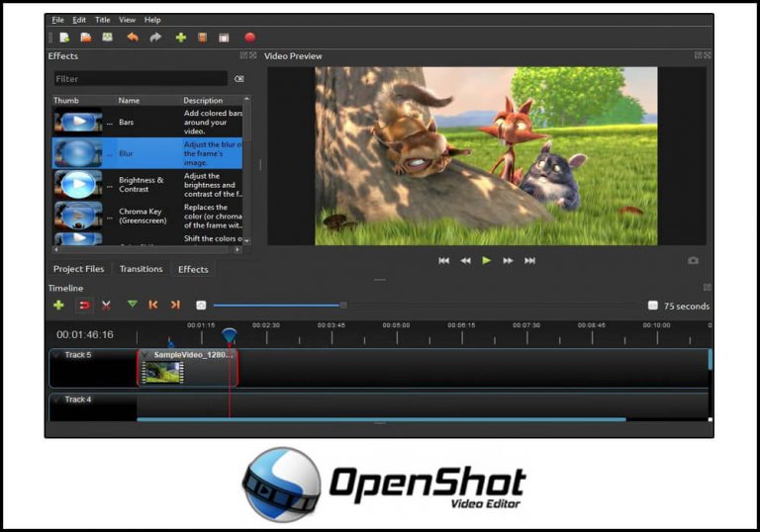This screenshot has width=760, height=532.
Task: Click the Thumb column header
Action: tap(84, 100)
